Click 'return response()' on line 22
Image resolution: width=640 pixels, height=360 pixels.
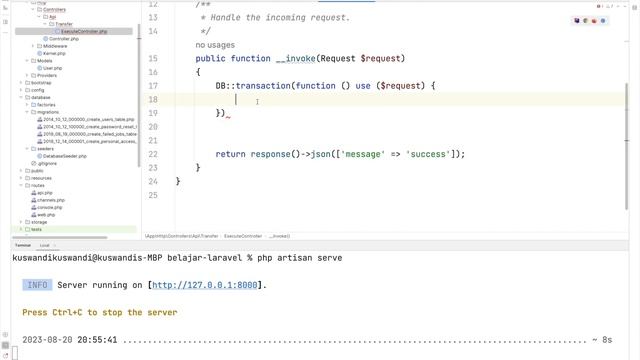coord(258,154)
